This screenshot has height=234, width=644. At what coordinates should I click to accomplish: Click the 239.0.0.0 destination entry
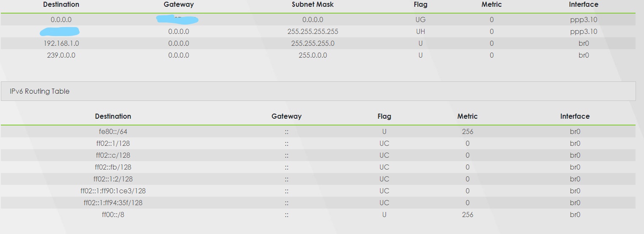click(61, 55)
